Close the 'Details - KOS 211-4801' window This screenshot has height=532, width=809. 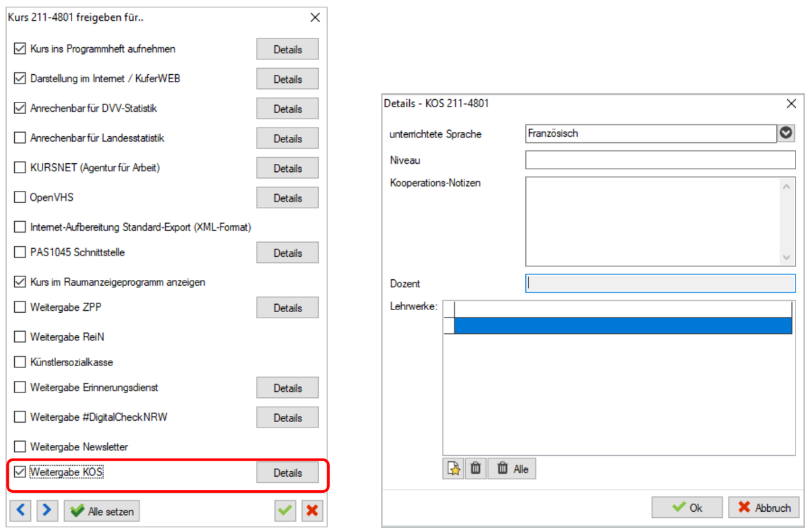(791, 103)
